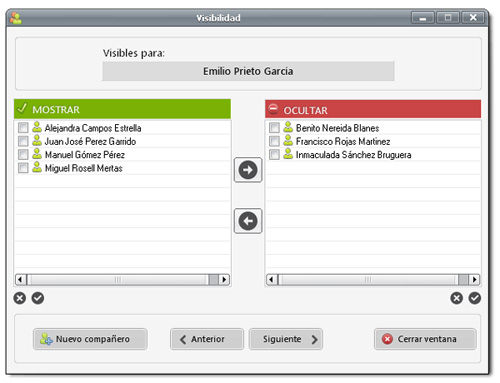
Task: Select the name Miguel Rosell Mertas
Action: 84,168
